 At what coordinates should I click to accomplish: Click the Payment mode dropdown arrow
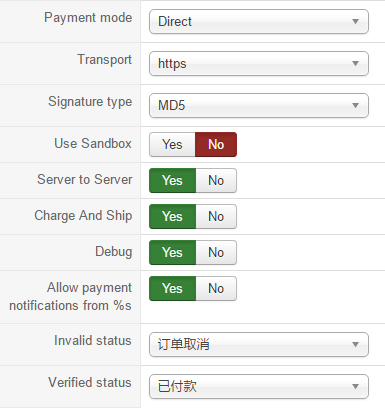[x=355, y=22]
